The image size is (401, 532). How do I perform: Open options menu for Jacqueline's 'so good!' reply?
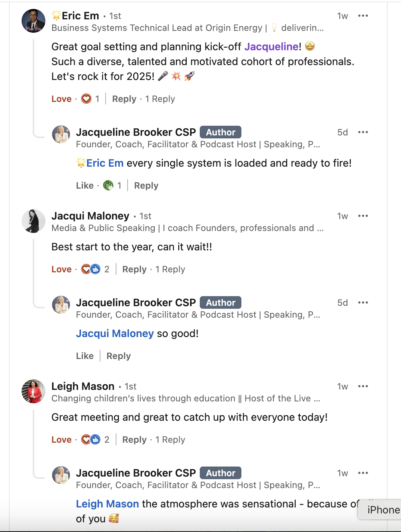363,303
